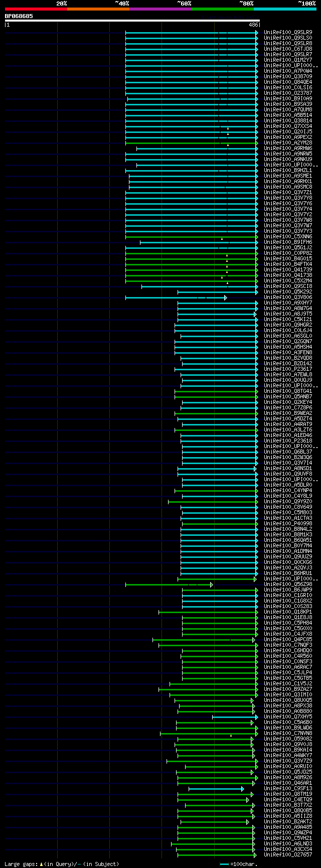Select hit label UniRef100_C7Z8P6
The height and width of the screenshot is (868, 321).
pyautogui.click(x=288, y=408)
